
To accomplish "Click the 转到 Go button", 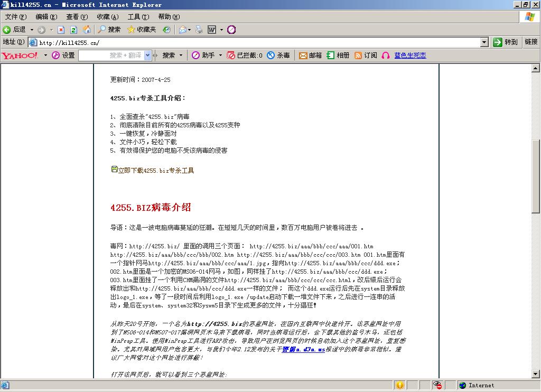I will point(506,42).
